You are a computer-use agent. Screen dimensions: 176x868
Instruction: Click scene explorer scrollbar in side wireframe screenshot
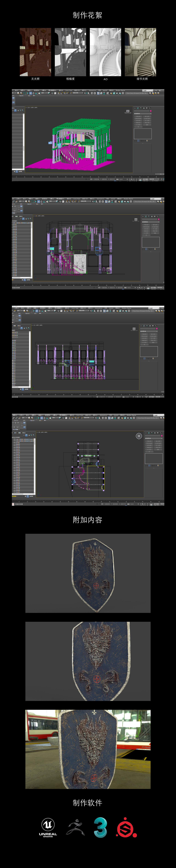30,359
